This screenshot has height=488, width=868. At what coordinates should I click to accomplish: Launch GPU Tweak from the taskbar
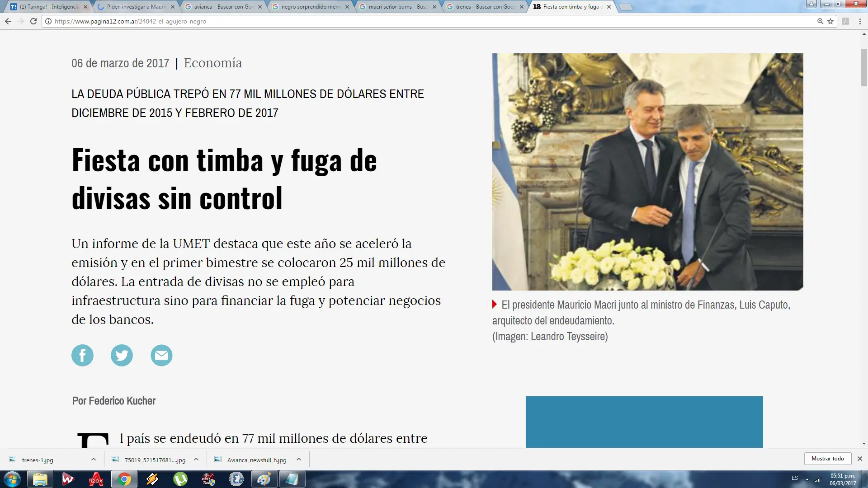pyautogui.click(x=208, y=479)
